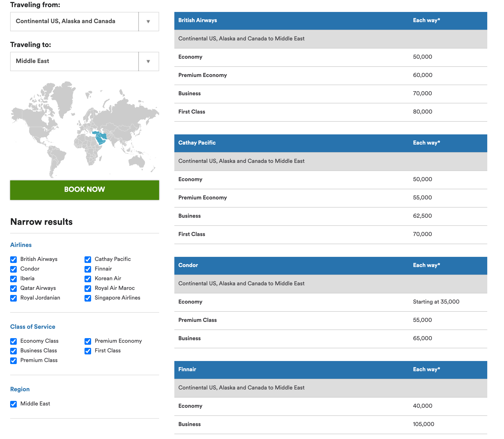504x439 pixels.
Task: Toggle the Premium Economy class checkbox
Action: click(88, 341)
